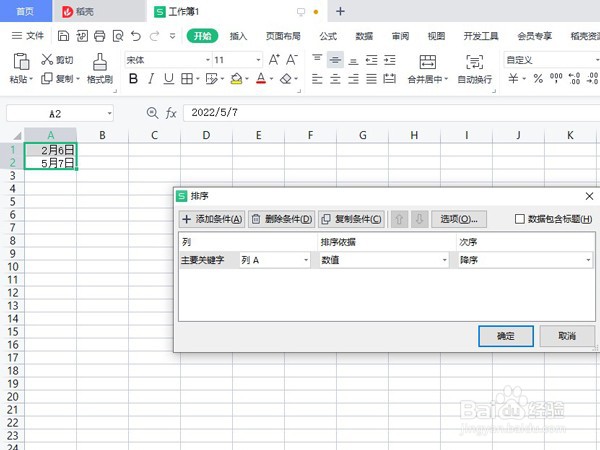Viewport: 600px width, 450px height.
Task: Click the Bold formatting icon
Action: 133,79
